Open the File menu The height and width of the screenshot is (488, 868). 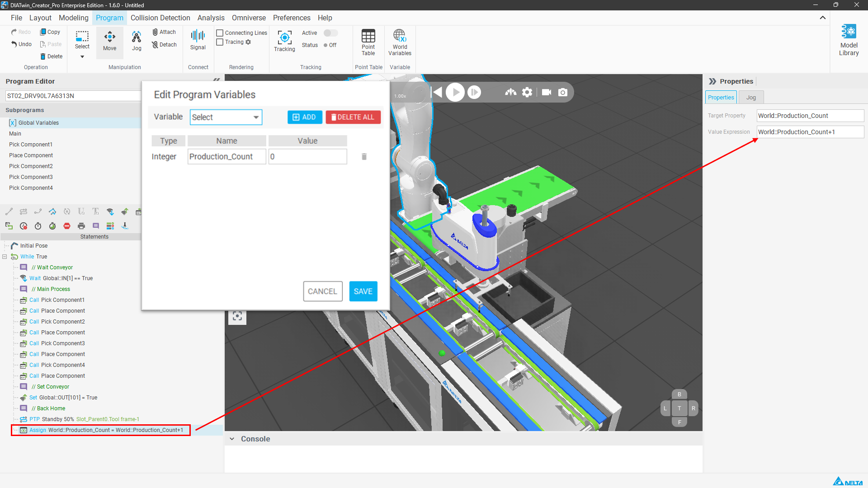point(16,18)
